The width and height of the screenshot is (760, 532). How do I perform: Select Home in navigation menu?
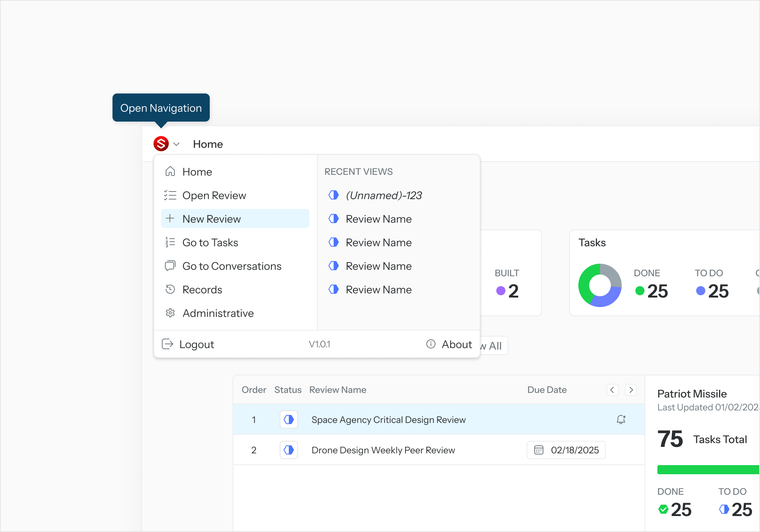(197, 172)
